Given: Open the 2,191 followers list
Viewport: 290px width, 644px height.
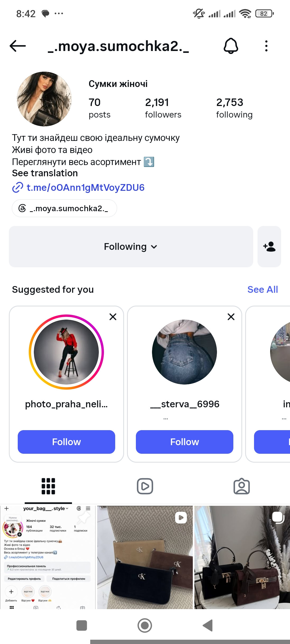Looking at the screenshot, I should click(163, 108).
